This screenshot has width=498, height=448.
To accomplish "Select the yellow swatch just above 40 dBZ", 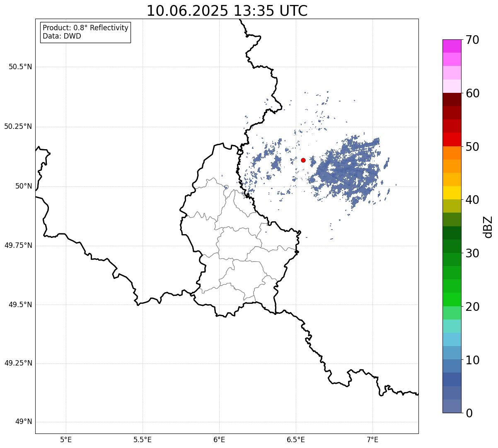I will (452, 193).
